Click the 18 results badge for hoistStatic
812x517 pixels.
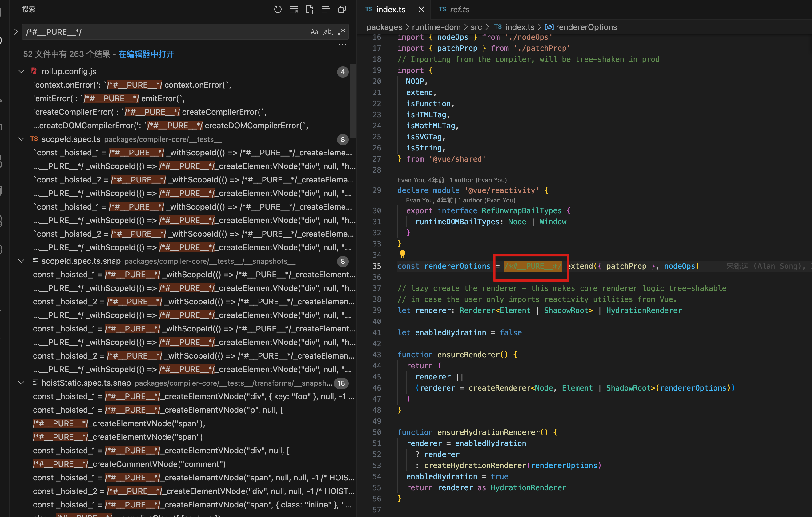[341, 383]
